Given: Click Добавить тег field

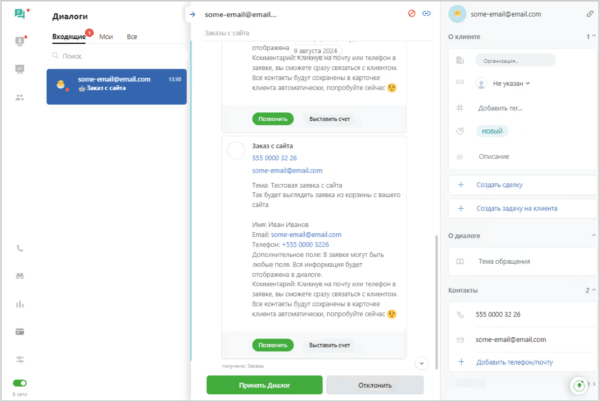Looking at the screenshot, I should (500, 108).
